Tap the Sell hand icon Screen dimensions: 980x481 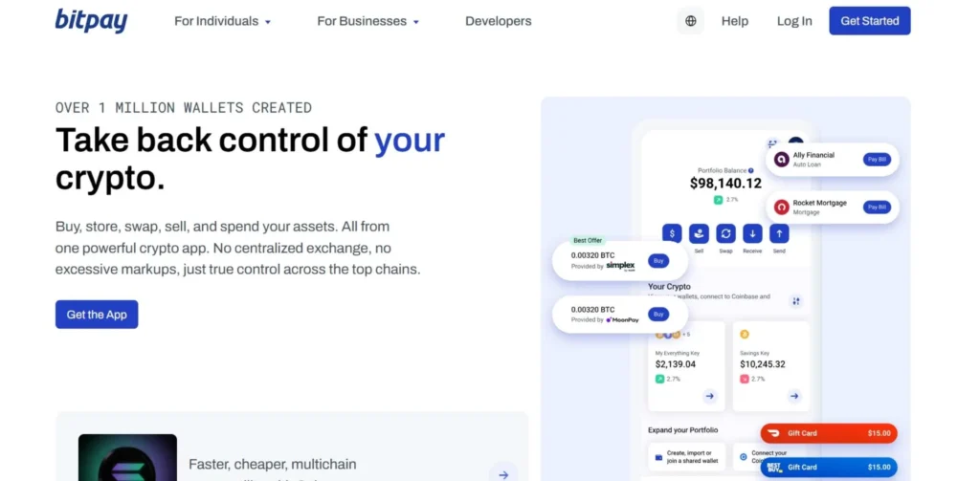pyautogui.click(x=699, y=233)
